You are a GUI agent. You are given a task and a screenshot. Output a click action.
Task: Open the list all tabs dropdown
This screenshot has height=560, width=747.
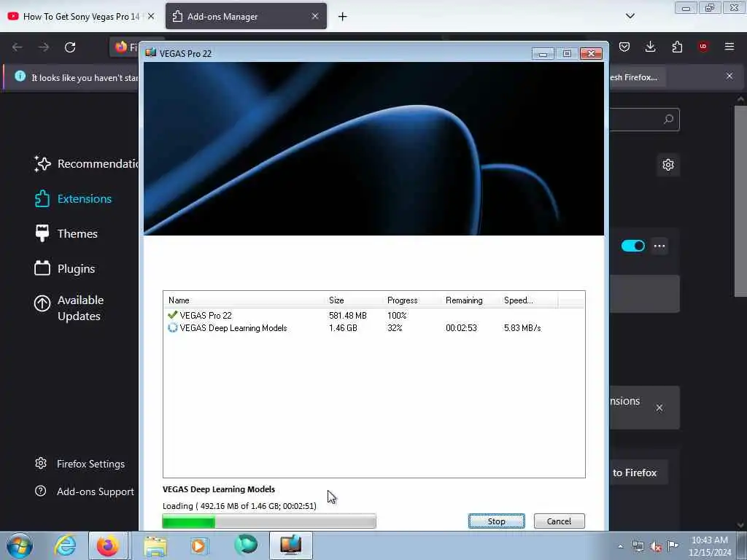[630, 16]
